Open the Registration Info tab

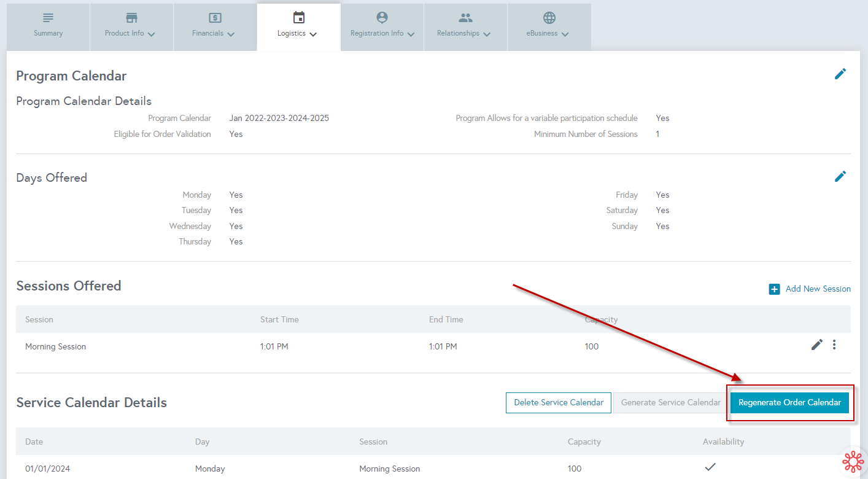(382, 27)
